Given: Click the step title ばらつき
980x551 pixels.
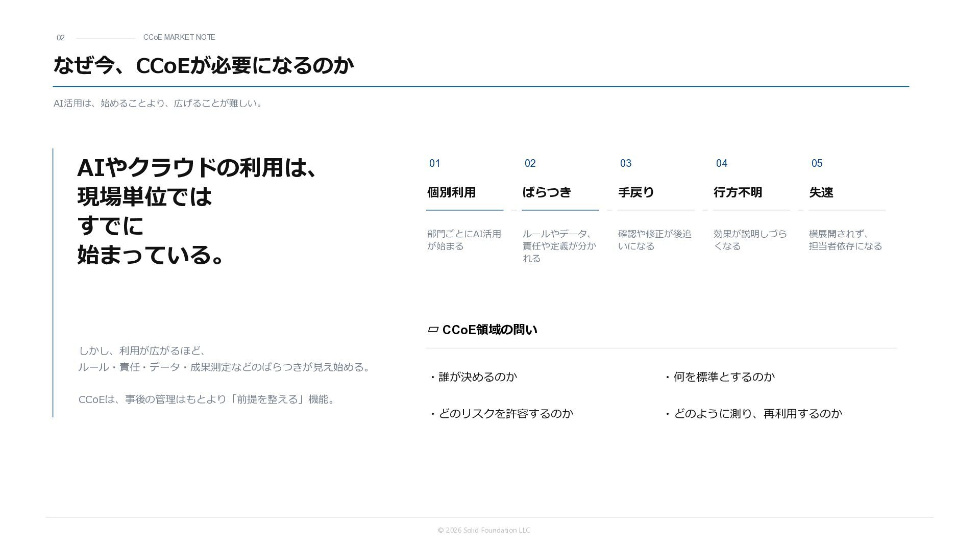Looking at the screenshot, I should point(547,192).
